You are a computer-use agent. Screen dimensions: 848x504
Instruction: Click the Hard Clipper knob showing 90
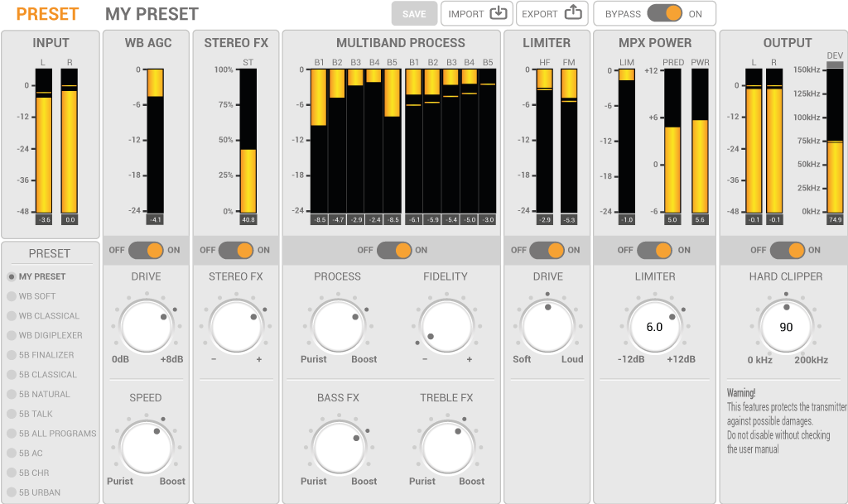pos(786,327)
